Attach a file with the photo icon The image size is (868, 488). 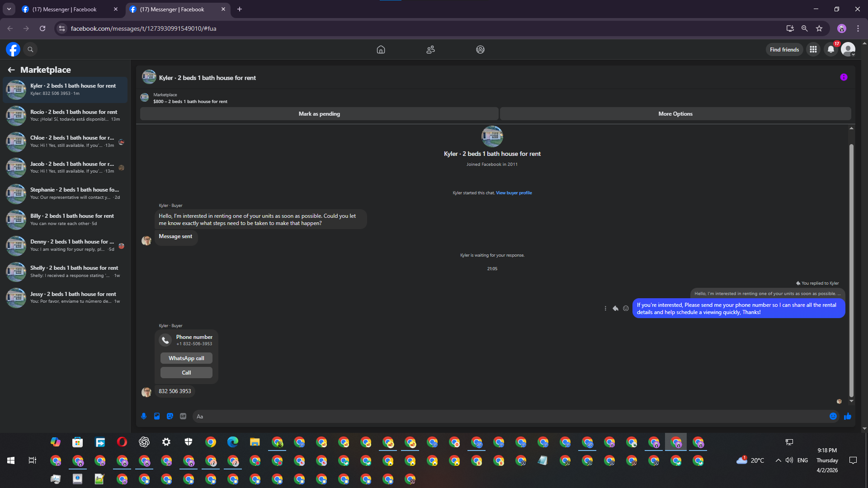coord(157,416)
